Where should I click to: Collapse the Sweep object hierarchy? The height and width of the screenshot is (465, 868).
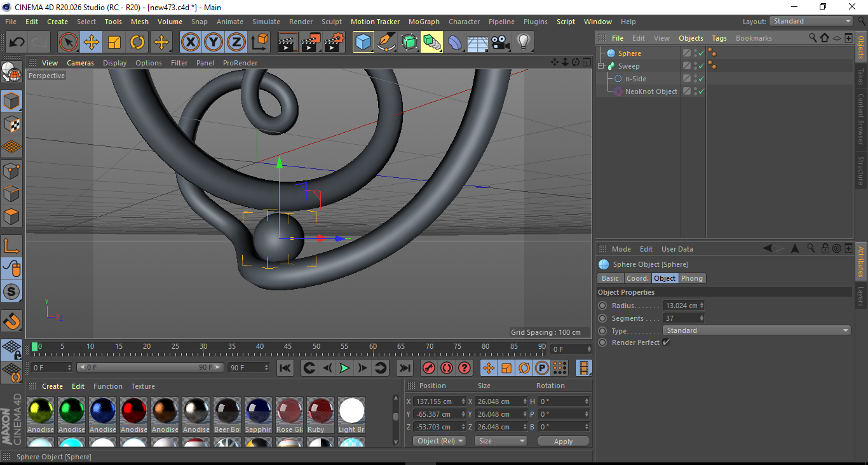(x=601, y=66)
